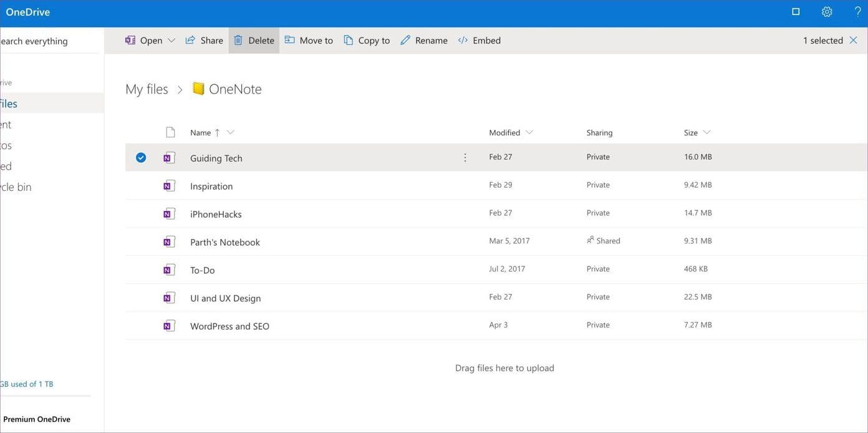Open the settings gear icon
The height and width of the screenshot is (433, 868).
(827, 12)
